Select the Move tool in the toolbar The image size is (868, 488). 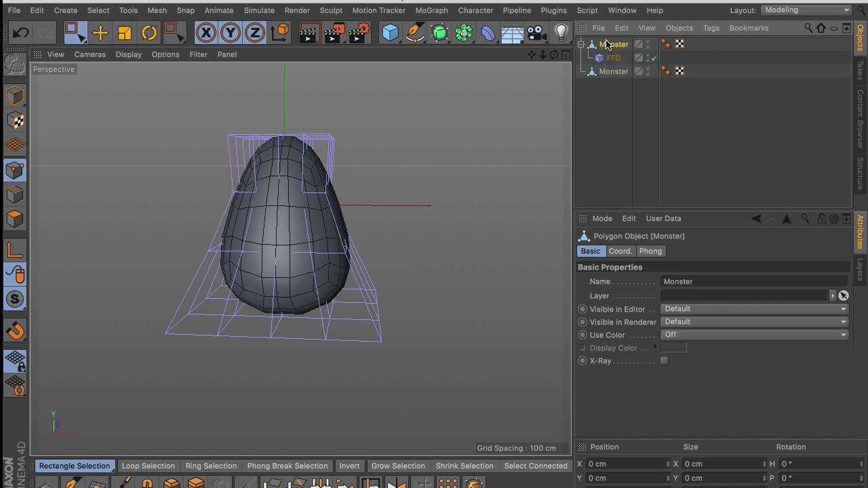click(100, 33)
